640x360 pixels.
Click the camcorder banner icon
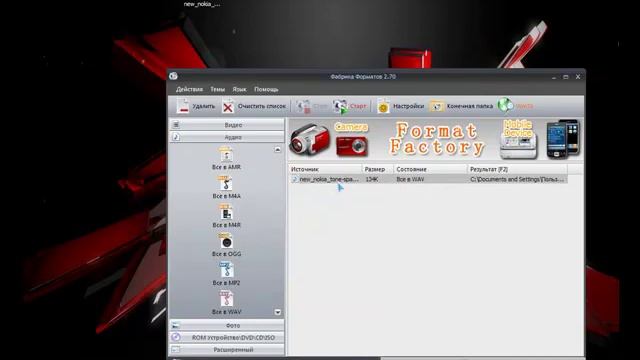pyautogui.click(x=310, y=139)
